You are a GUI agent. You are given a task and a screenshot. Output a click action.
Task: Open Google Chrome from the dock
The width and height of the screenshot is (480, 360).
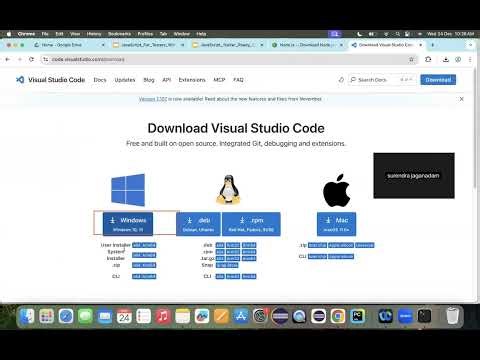tap(338, 316)
